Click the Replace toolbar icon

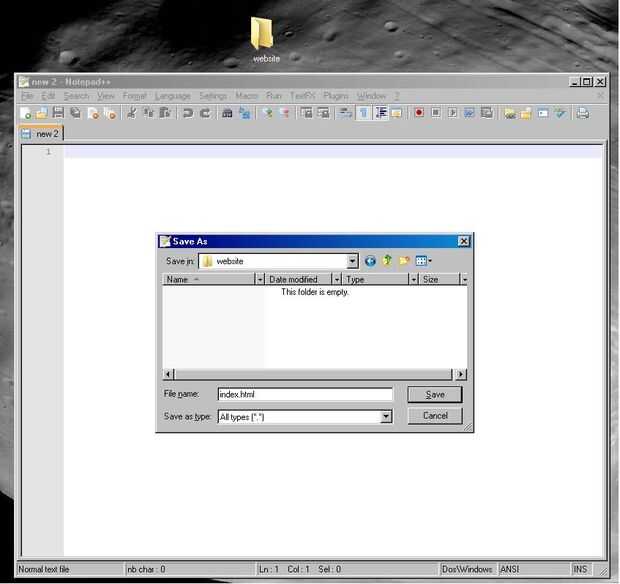[x=245, y=113]
